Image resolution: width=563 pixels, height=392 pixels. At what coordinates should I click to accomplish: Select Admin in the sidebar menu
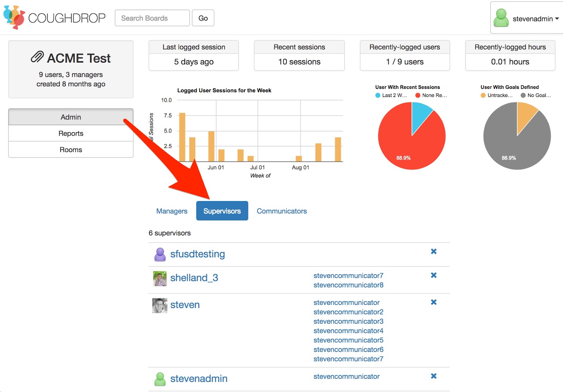tap(71, 117)
